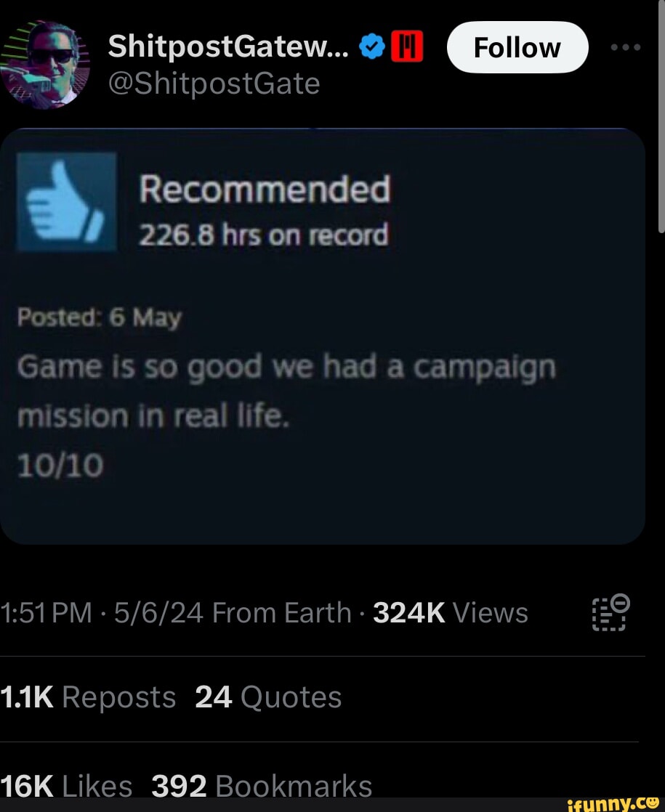Open the @ShitpostGate profile handle

213,84
